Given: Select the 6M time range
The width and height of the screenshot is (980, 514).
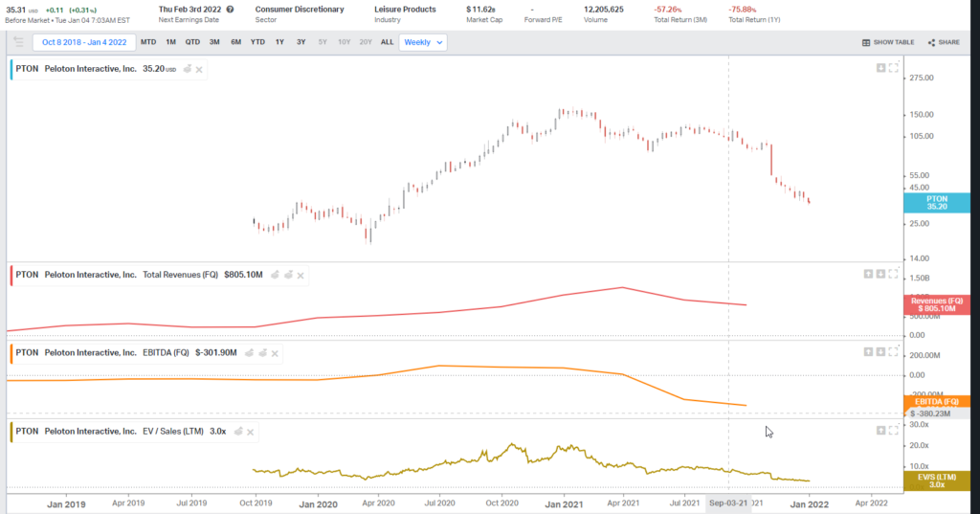Looking at the screenshot, I should click(235, 42).
